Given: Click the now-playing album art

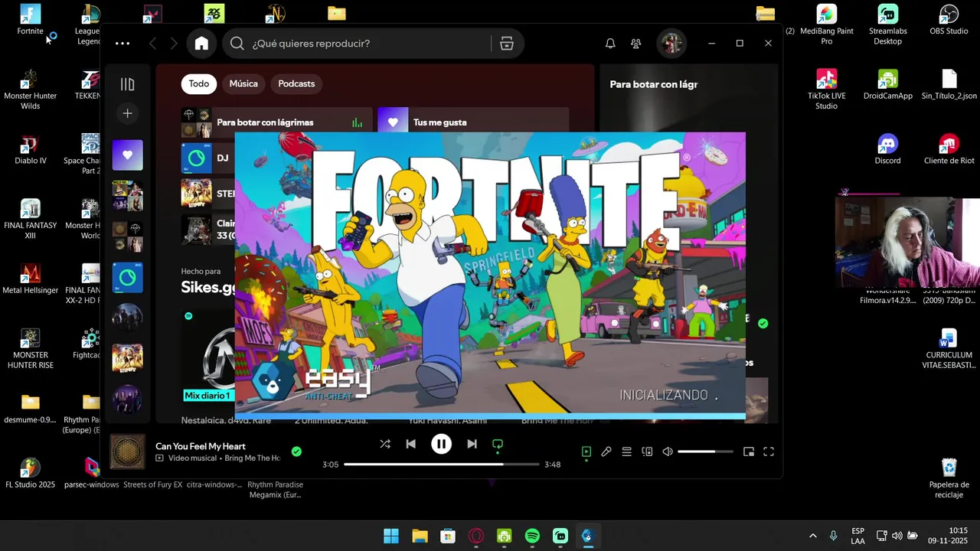Looking at the screenshot, I should click(x=127, y=452).
